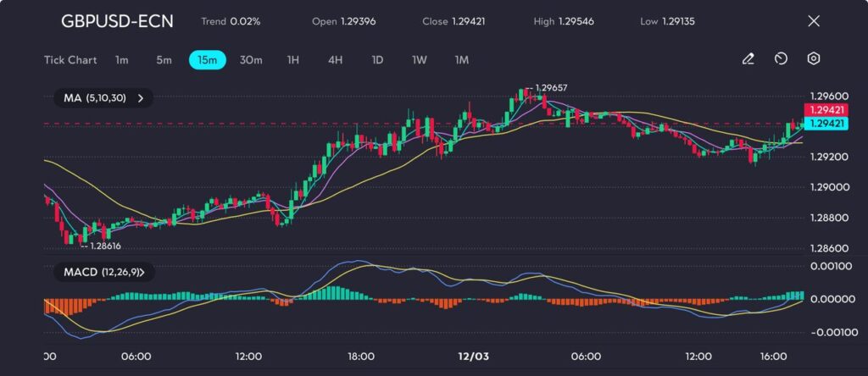Click the GBPUSD-ECN symbol title
This screenshot has width=868, height=376.
click(117, 21)
